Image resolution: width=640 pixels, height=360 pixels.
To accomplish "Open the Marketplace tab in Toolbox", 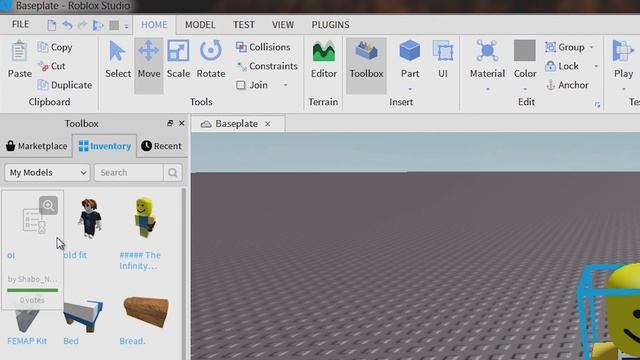I will (37, 146).
